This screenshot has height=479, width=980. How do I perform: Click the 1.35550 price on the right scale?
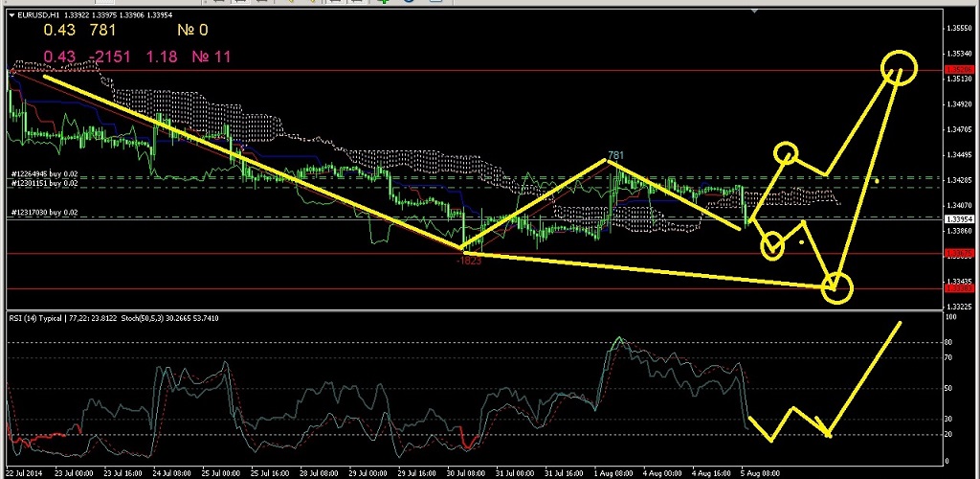click(x=959, y=28)
